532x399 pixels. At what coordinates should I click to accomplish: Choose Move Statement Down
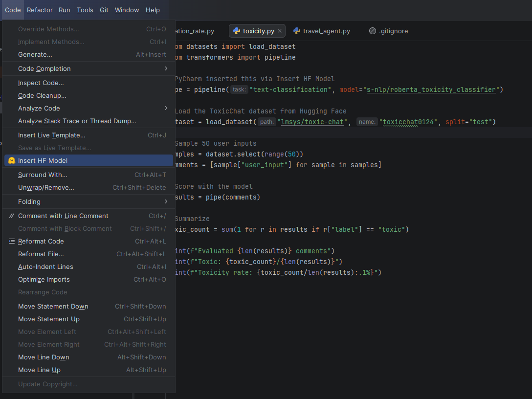coord(89,307)
